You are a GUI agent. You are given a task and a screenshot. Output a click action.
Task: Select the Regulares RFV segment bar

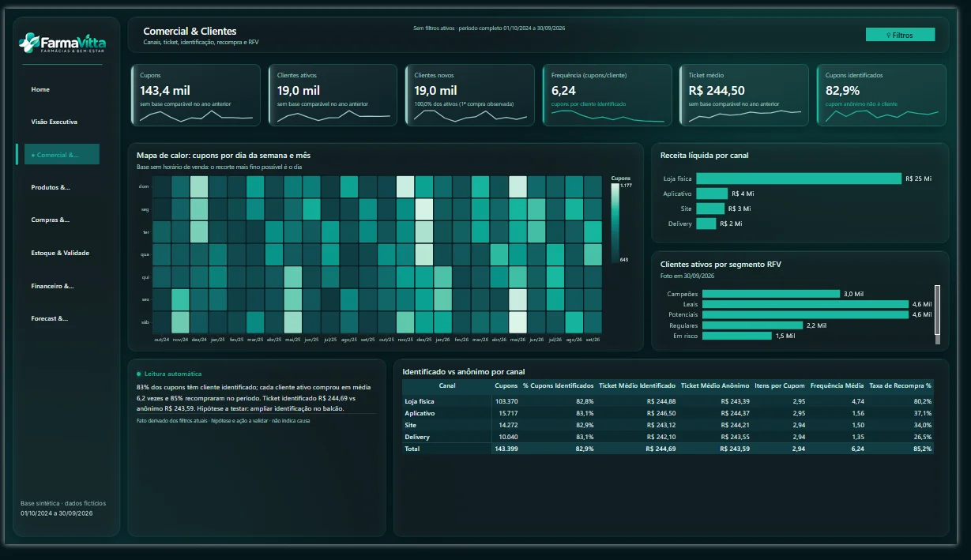753,325
